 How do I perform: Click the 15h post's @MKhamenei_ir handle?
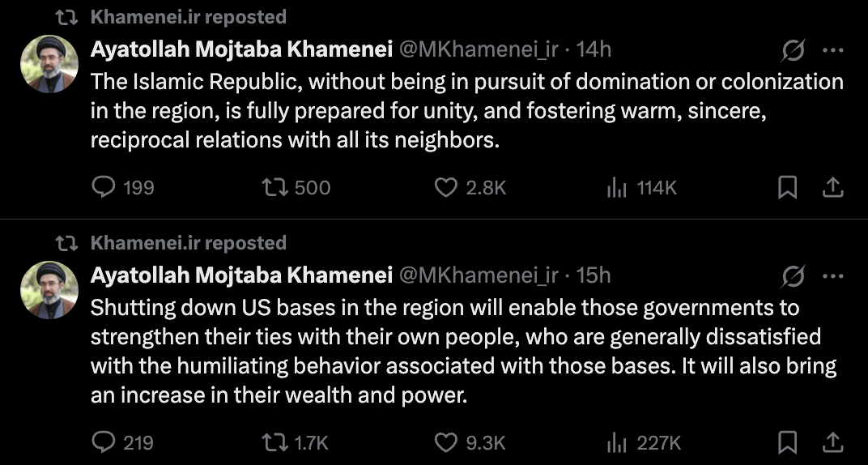point(479,275)
